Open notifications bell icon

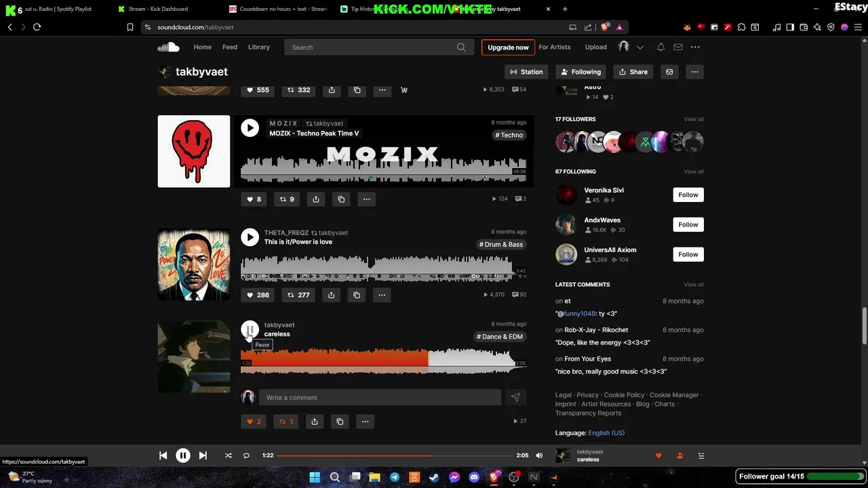coord(660,47)
